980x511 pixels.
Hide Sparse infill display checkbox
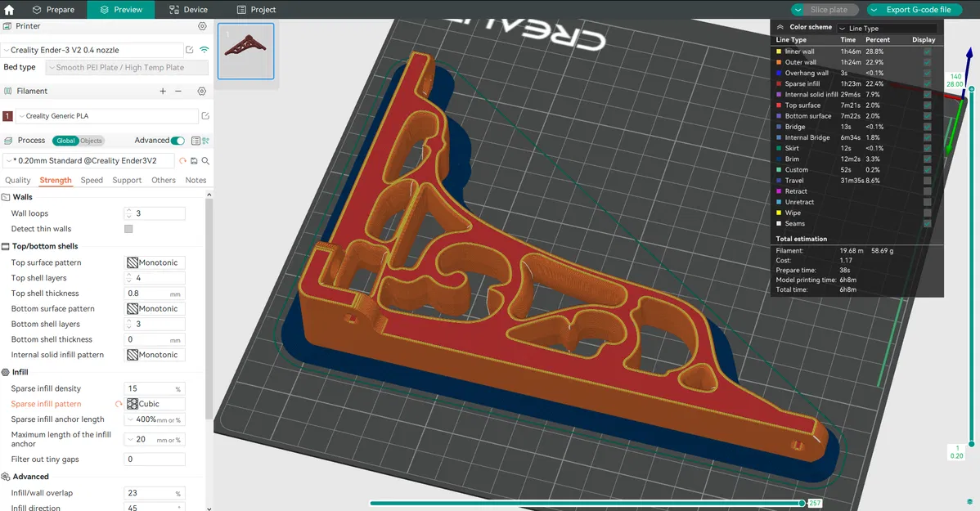tap(928, 83)
